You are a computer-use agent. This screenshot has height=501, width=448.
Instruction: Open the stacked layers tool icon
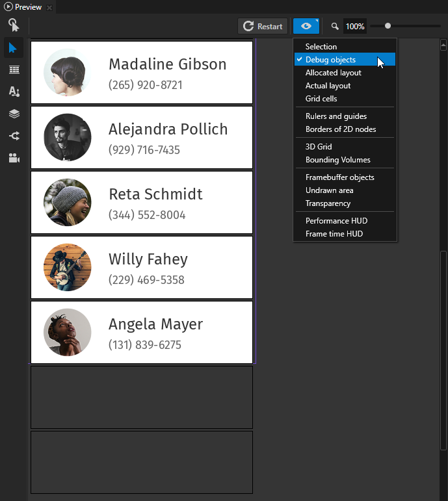click(x=14, y=114)
